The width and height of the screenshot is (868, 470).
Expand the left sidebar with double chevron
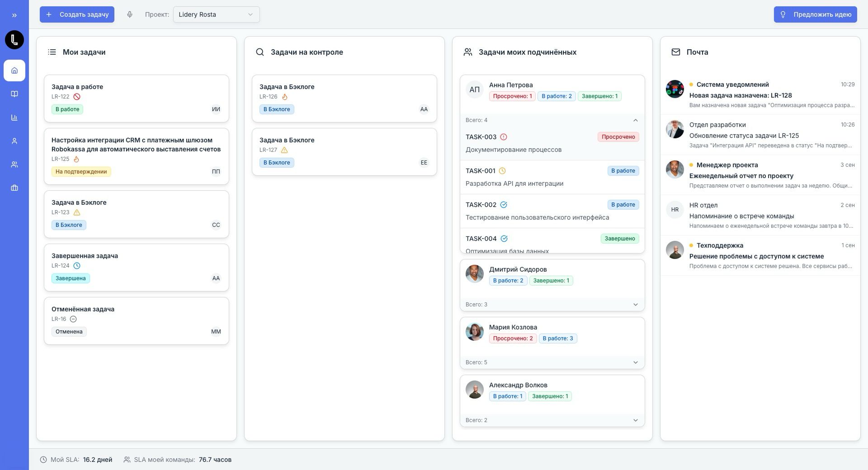pos(14,15)
